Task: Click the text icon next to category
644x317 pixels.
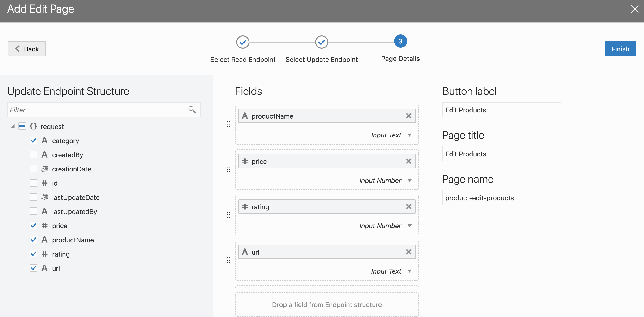Action: pos(44,141)
